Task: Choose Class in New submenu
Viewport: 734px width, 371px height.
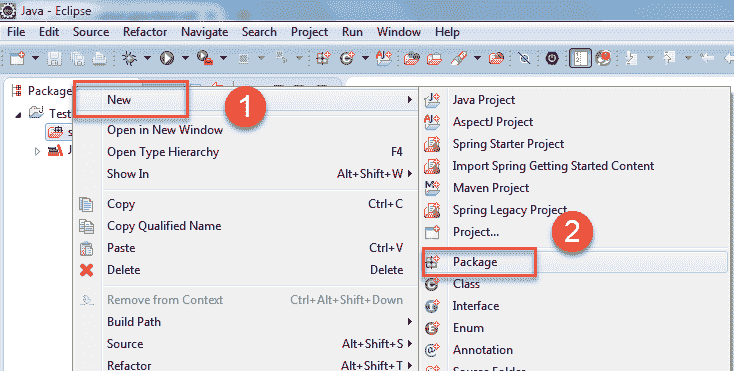Action: (x=574, y=284)
